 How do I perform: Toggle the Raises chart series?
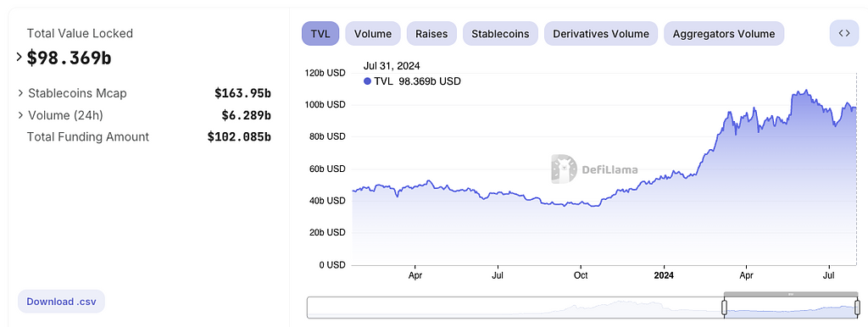click(x=431, y=33)
